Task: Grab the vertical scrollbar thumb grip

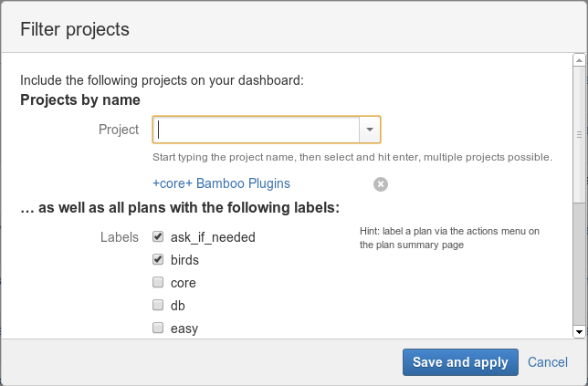Action: point(579,134)
